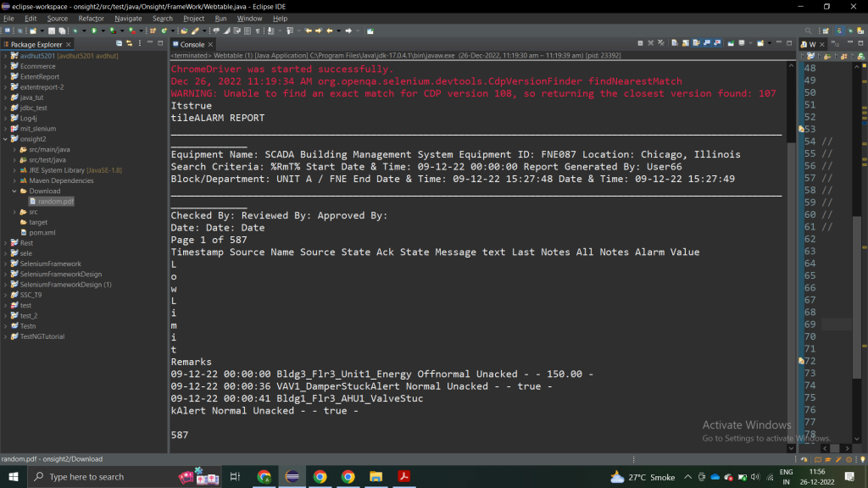Click the Tip of the Day lightbulb
This screenshot has height=488, width=868.
(862, 459)
